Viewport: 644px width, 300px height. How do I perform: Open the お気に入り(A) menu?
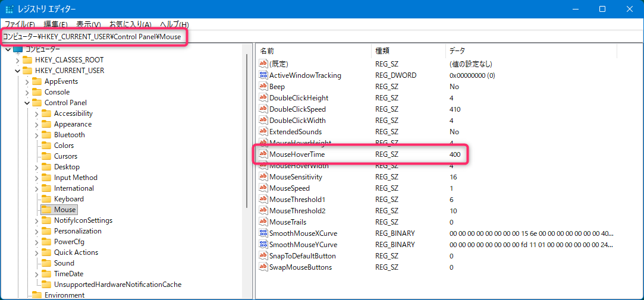130,24
